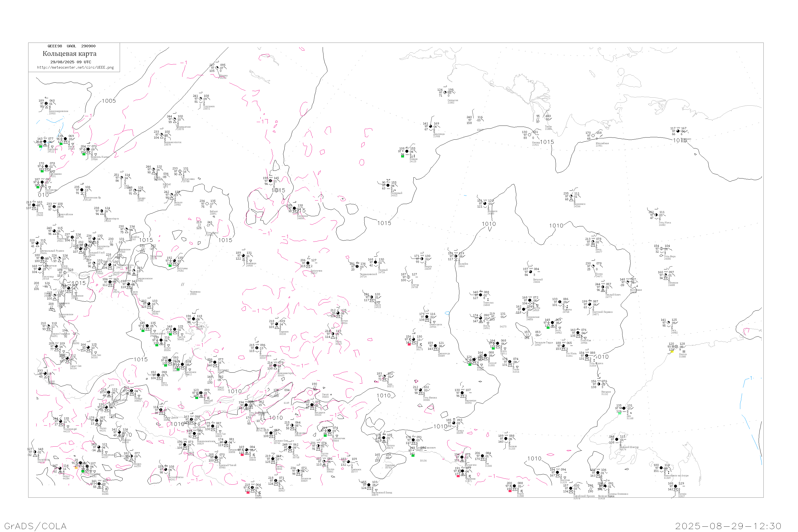Click the 1005 isobar label
Screen dimensions: 798x532
click(109, 101)
